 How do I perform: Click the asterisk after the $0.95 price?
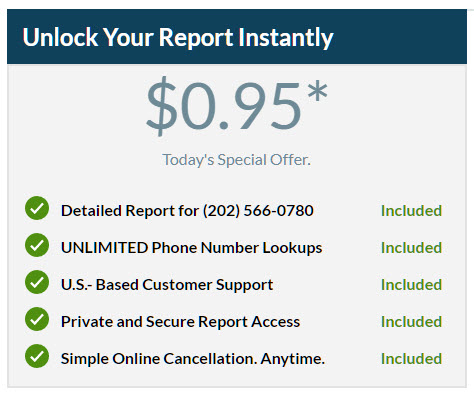click(x=317, y=90)
